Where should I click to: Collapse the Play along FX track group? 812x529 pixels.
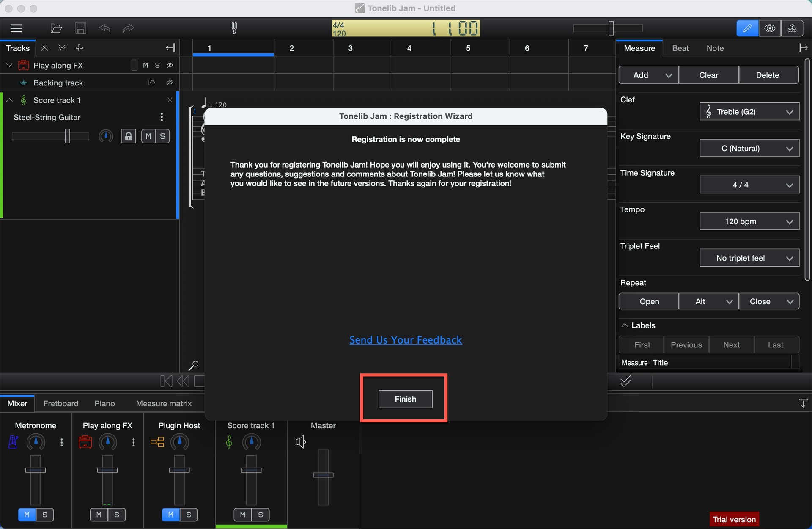pos(9,65)
